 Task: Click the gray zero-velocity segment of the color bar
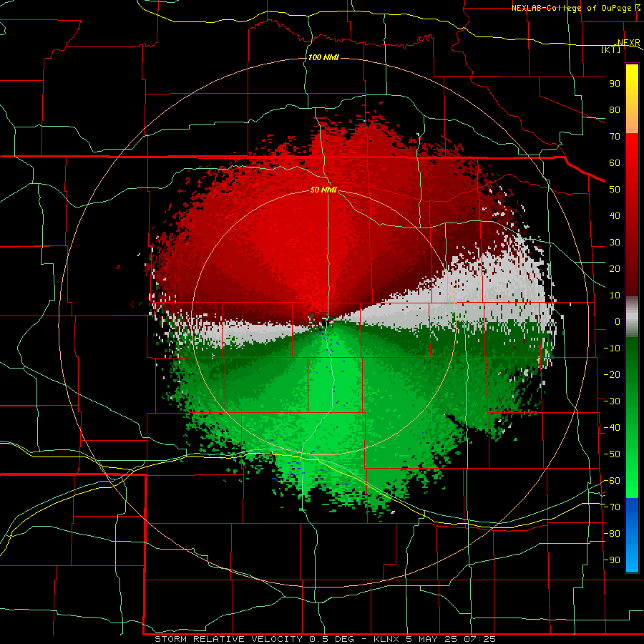[632, 317]
